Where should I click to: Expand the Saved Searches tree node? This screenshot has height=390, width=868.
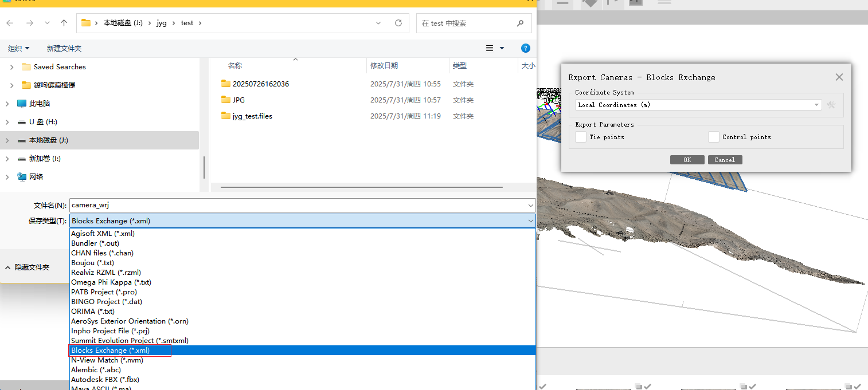[12, 67]
